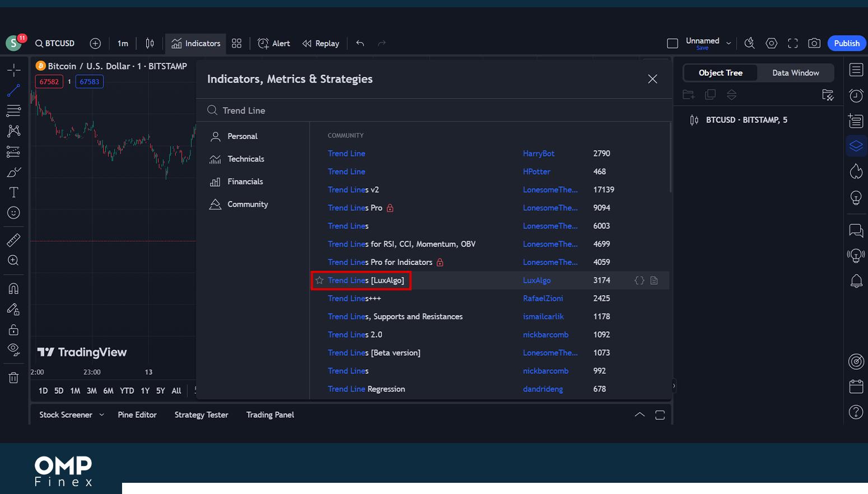
Task: Add Trend Line Regression indicator
Action: point(366,389)
